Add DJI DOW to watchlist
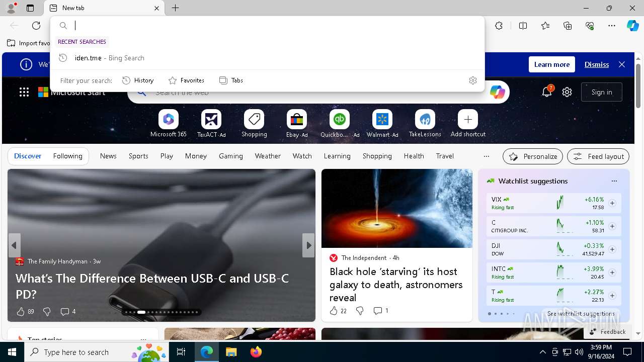 click(612, 249)
